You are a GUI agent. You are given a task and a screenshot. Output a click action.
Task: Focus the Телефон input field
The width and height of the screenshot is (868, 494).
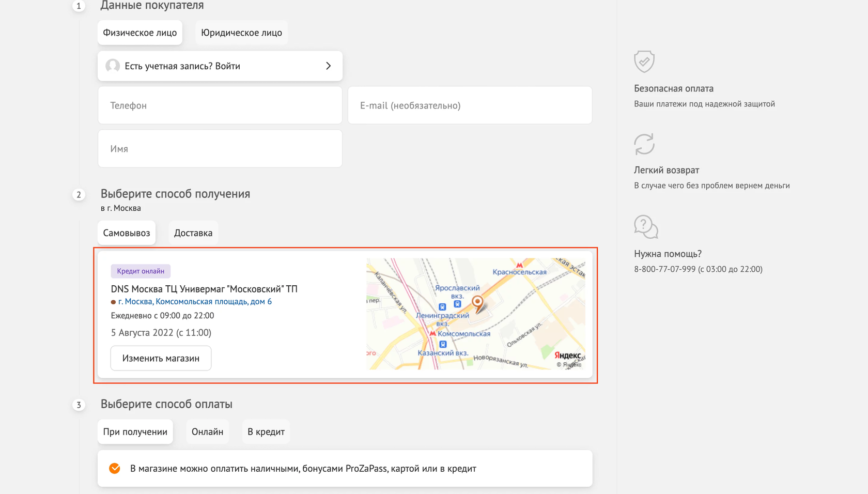click(x=220, y=105)
